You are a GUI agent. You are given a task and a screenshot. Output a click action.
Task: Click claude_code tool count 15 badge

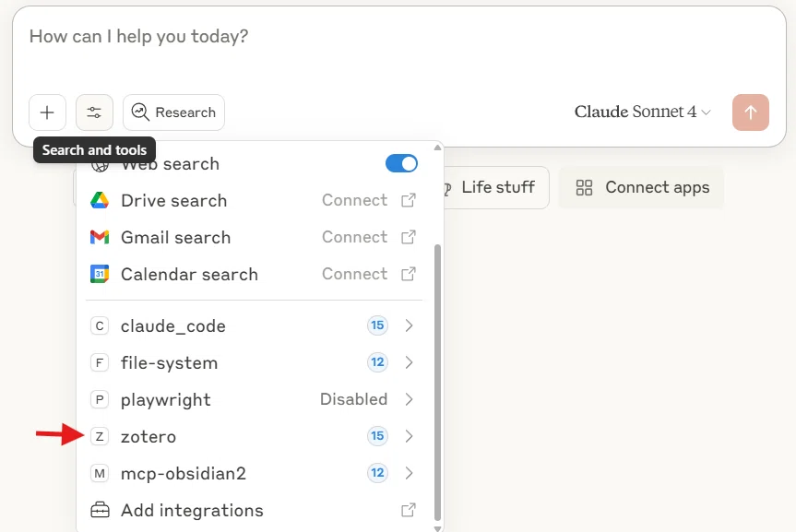[x=377, y=325]
